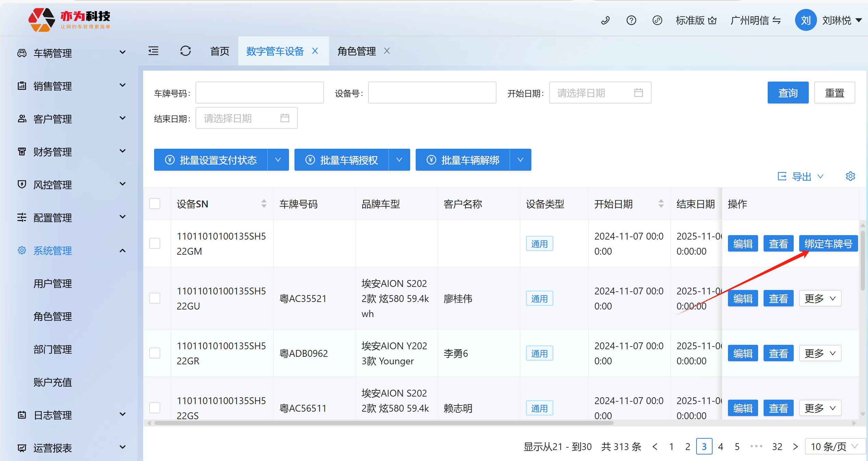Open 更多 dropdown for 廖桂伟 row

click(820, 299)
